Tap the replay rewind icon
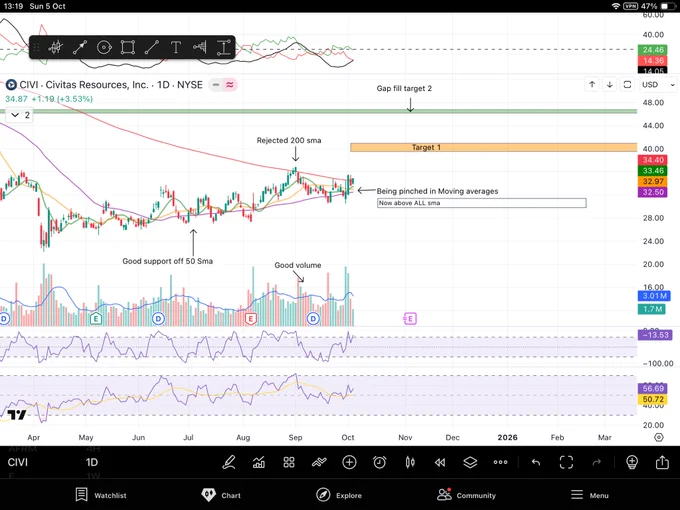Image resolution: width=680 pixels, height=510 pixels. pyautogui.click(x=440, y=462)
